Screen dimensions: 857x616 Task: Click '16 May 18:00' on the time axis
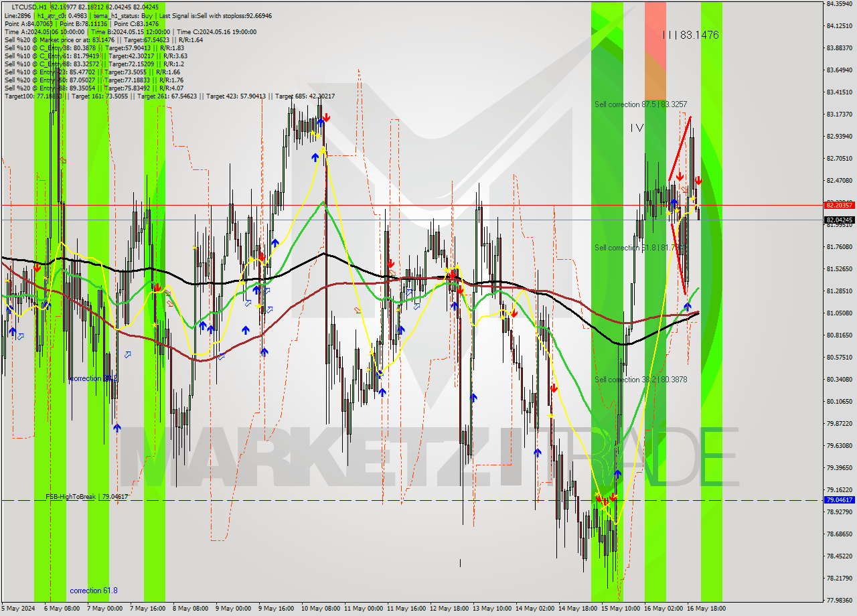pyautogui.click(x=706, y=609)
